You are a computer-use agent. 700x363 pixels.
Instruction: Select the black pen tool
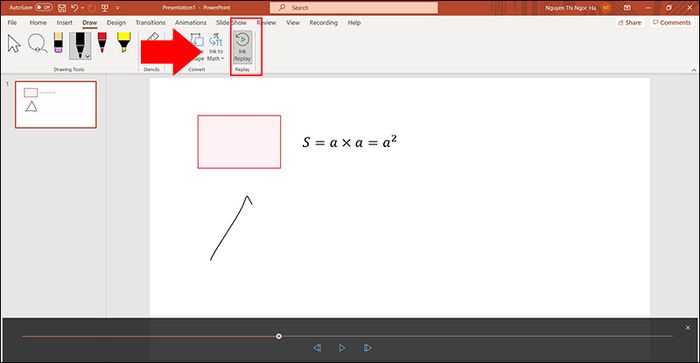tap(79, 46)
